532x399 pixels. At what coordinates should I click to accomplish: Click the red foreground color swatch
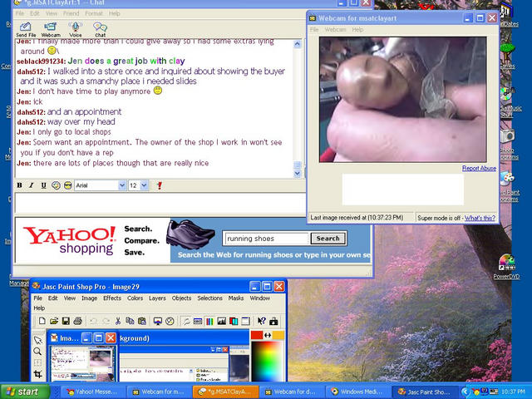click(257, 335)
